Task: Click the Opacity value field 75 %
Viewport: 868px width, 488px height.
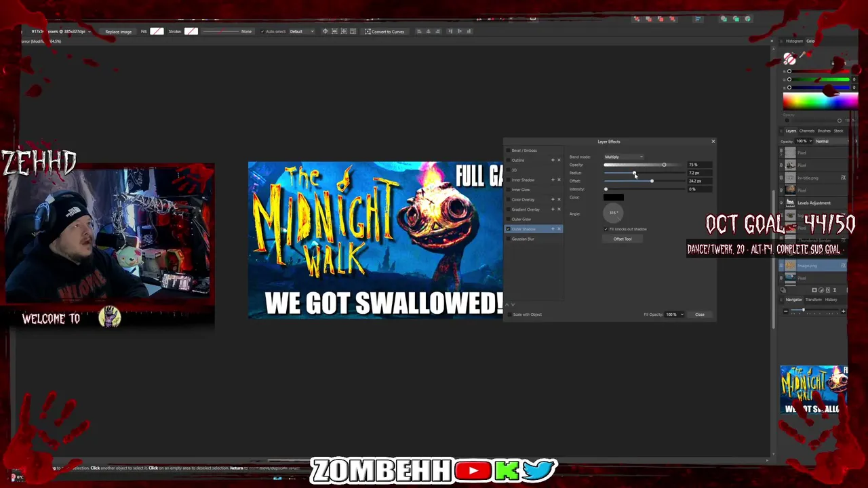Action: coord(700,165)
